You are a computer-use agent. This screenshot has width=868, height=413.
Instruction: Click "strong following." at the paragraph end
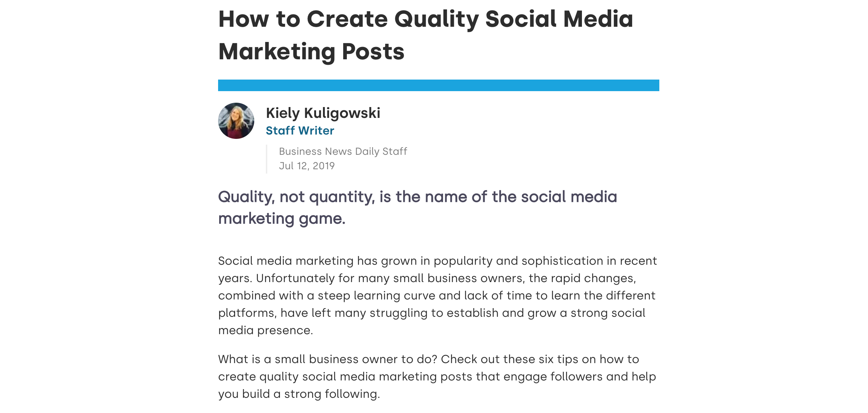332,394
